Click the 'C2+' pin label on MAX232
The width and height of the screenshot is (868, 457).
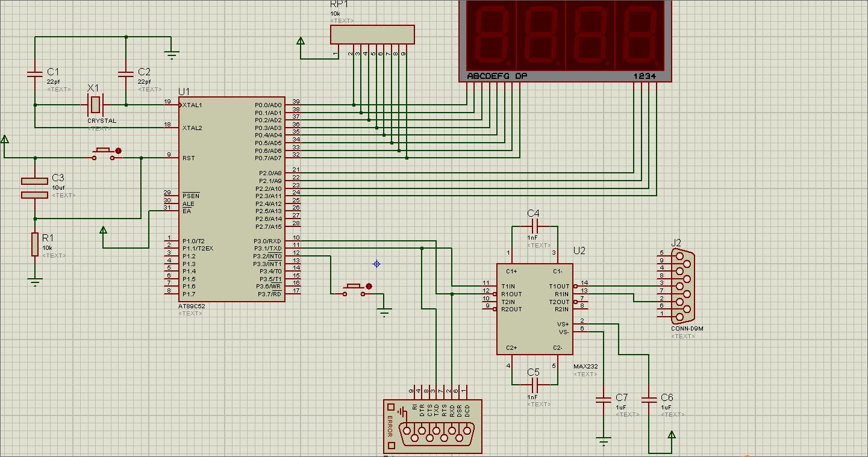(x=511, y=347)
